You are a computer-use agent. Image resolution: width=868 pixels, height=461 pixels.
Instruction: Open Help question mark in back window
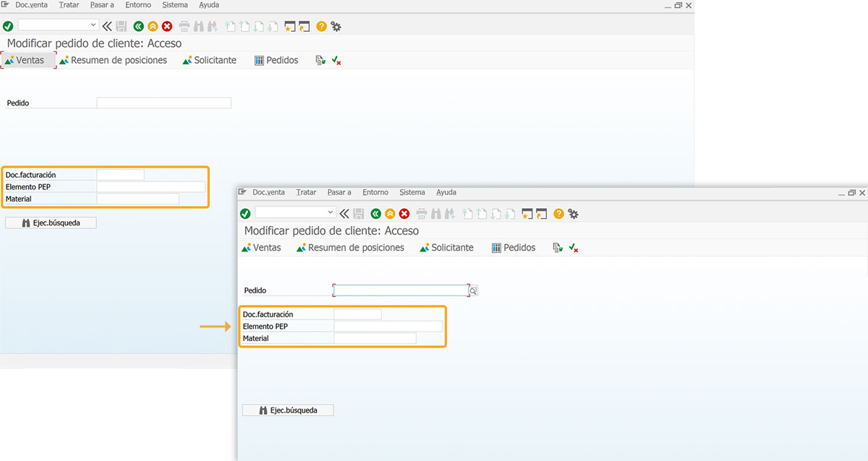tap(322, 27)
